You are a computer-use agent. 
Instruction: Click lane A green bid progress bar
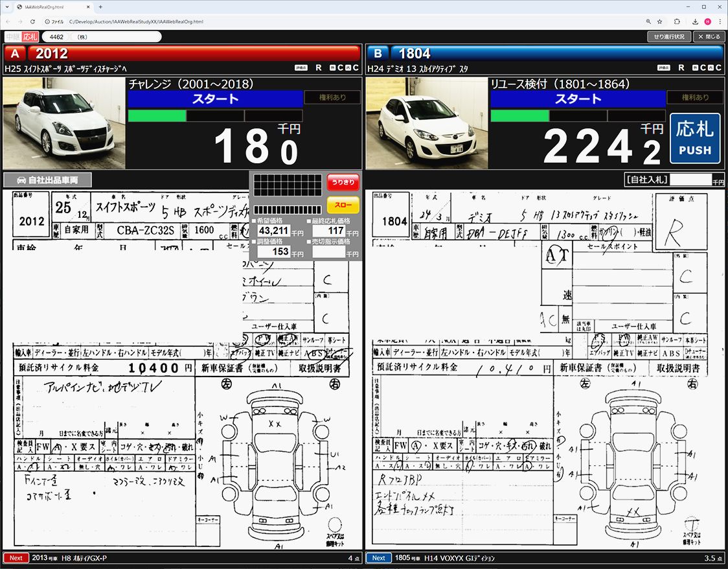157,115
